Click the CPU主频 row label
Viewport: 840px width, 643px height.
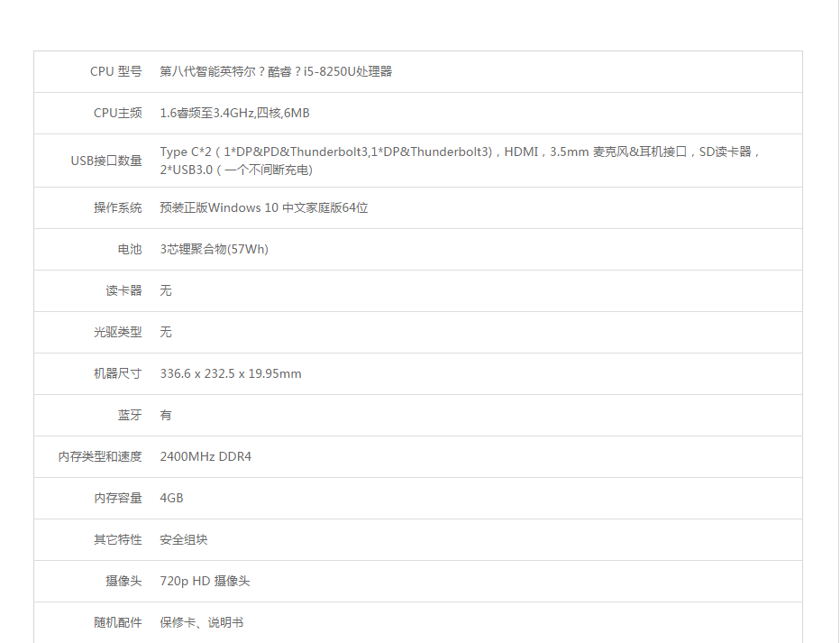pyautogui.click(x=116, y=113)
